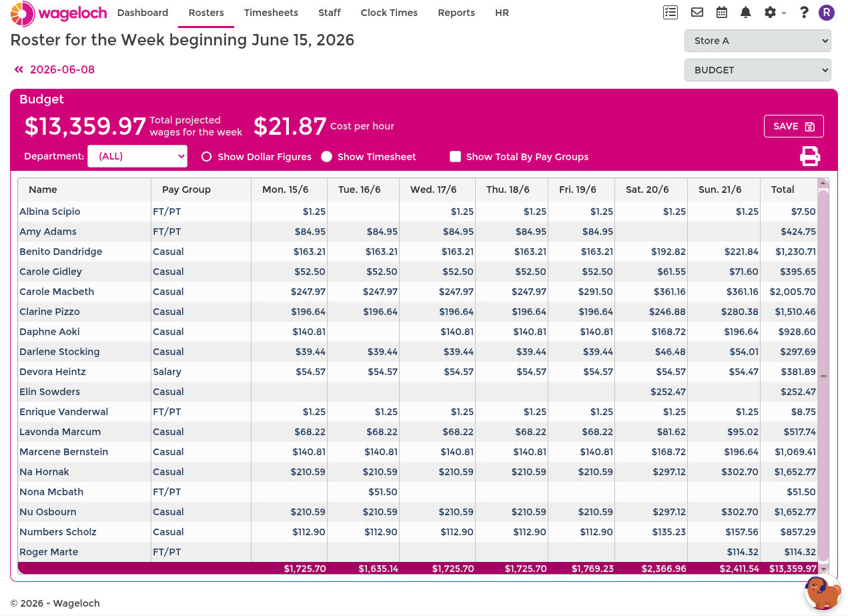
Task: Open the help question mark icon
Action: click(x=804, y=12)
